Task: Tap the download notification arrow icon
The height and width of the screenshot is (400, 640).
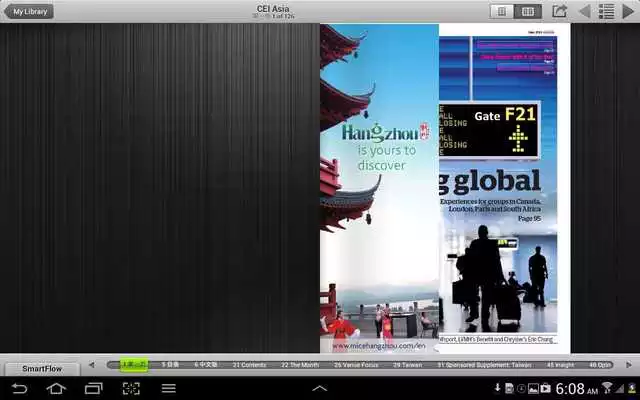Action: (497, 388)
